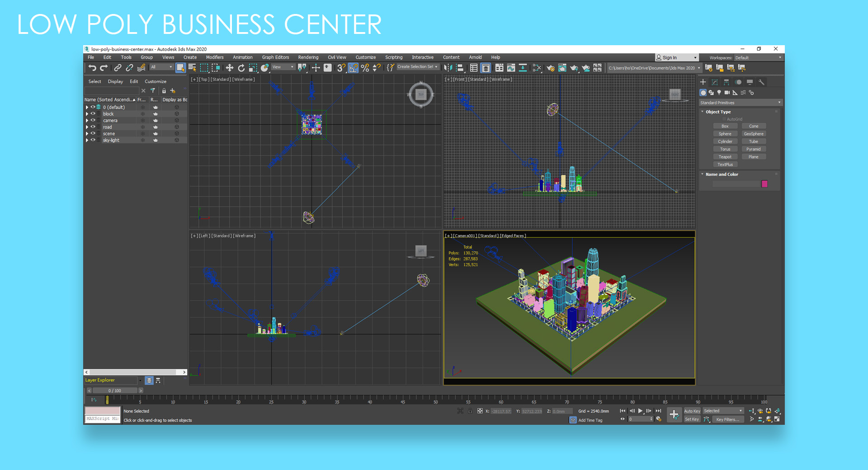Open the Select by Name list icon

(192, 68)
